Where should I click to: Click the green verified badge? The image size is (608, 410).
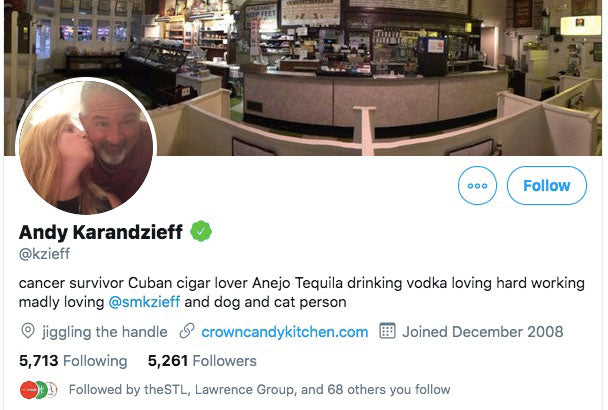click(x=201, y=231)
